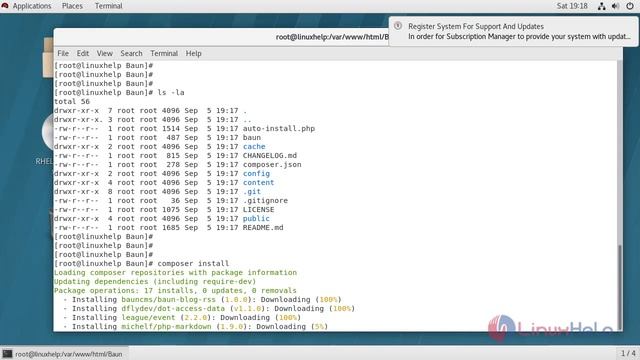Click the workspace switcher 1 / 4
This screenshot has height=360, width=640.
(x=628, y=353)
